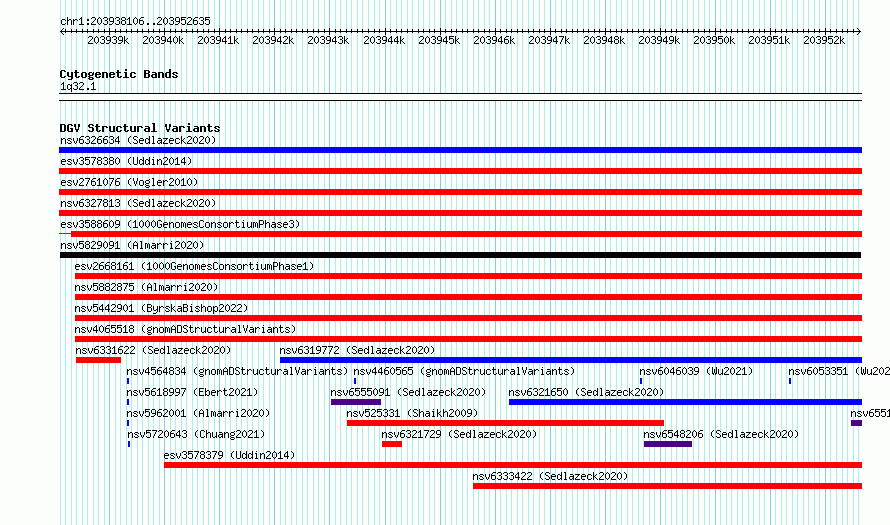Open the nsv6327813 (Sedlazeck2020) label
This screenshot has width=890, height=525.
click(x=138, y=203)
